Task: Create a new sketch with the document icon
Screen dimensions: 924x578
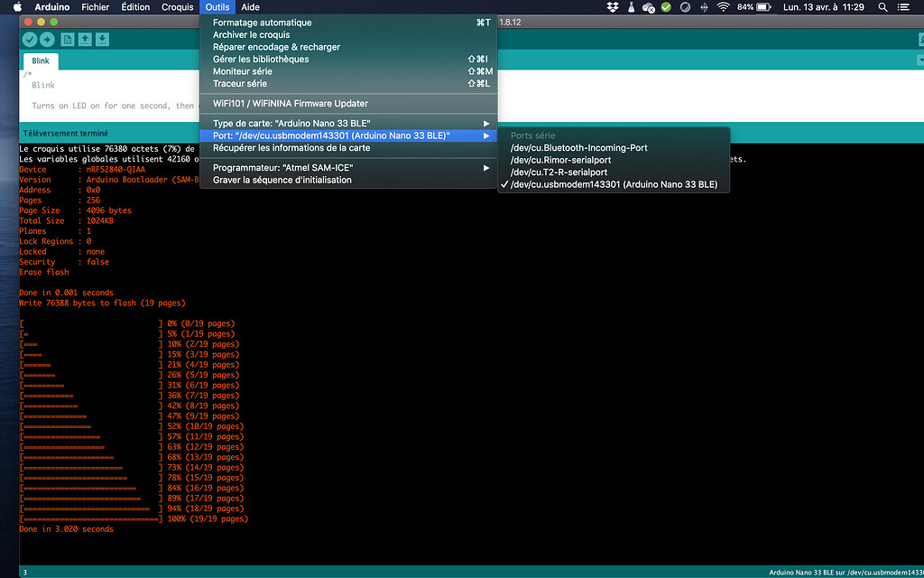Action: [68, 39]
